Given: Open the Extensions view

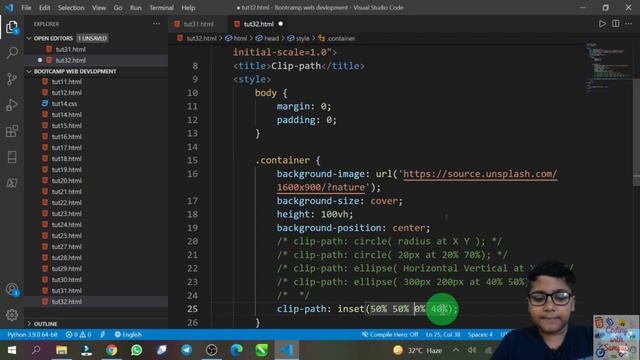Looking at the screenshot, I should (12, 131).
